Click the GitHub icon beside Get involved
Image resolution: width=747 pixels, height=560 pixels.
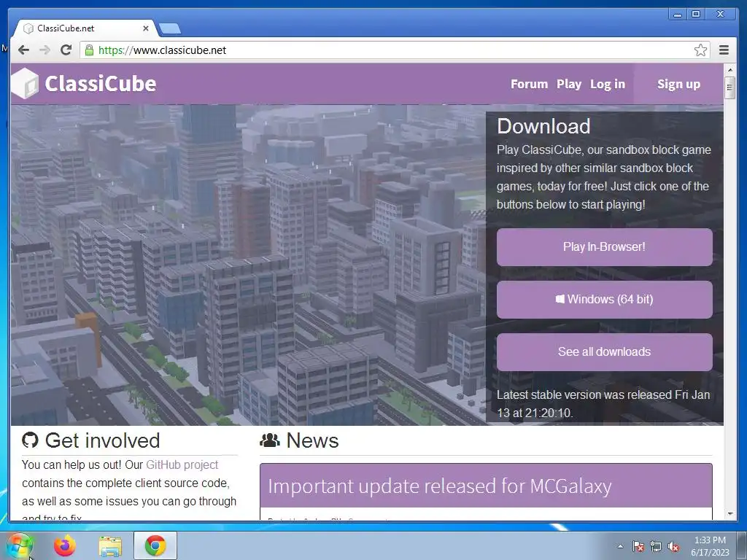click(x=30, y=440)
